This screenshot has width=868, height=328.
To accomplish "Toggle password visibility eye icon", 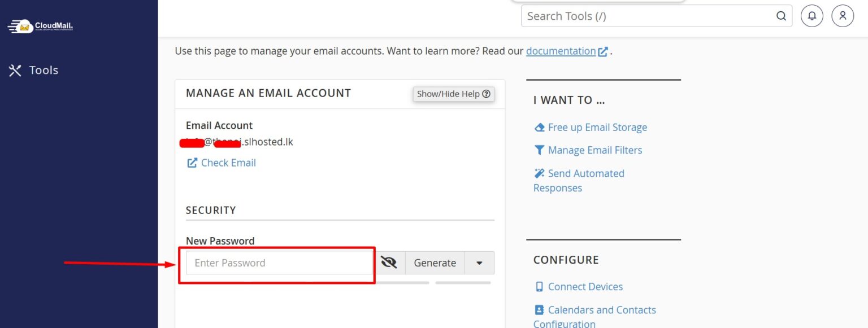I will [389, 263].
